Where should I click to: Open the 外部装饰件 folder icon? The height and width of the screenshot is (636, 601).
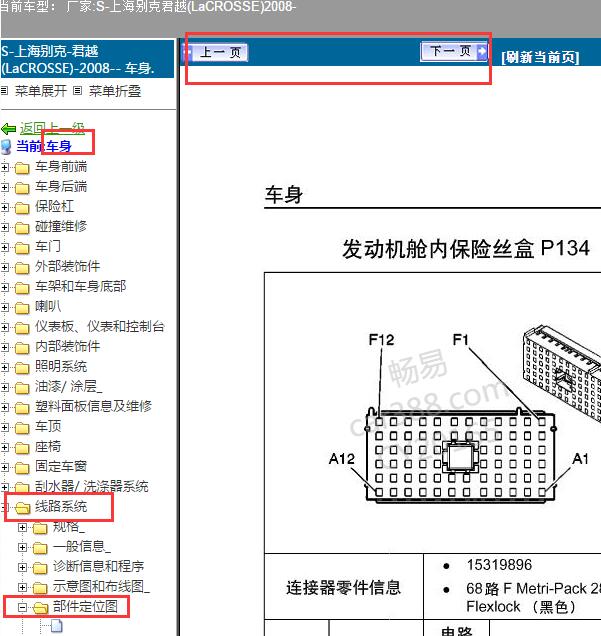coord(22,267)
